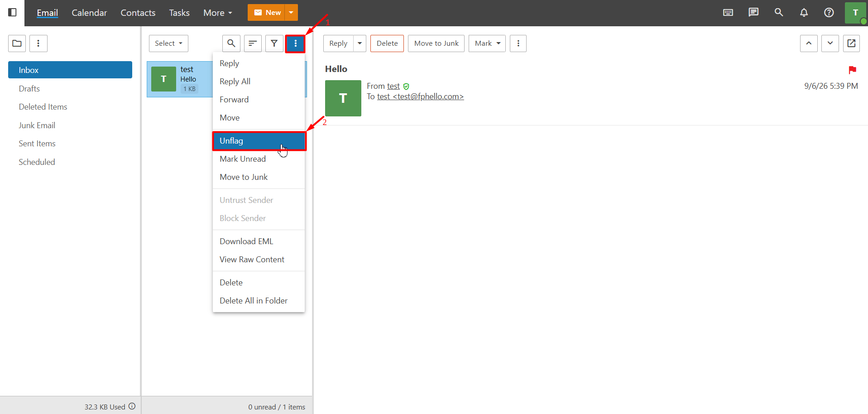Click the red flag on Hello message
Screen dimensions: 868x414
tap(852, 70)
